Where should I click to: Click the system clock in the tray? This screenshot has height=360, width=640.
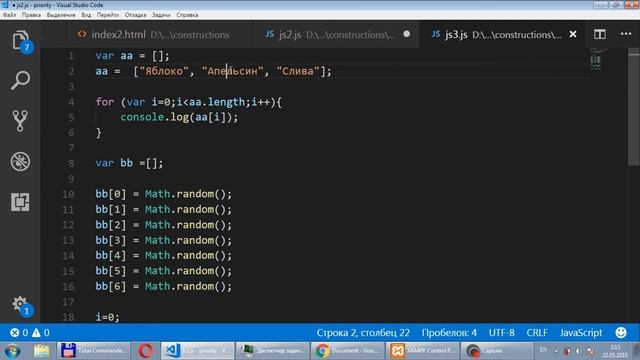(x=615, y=351)
